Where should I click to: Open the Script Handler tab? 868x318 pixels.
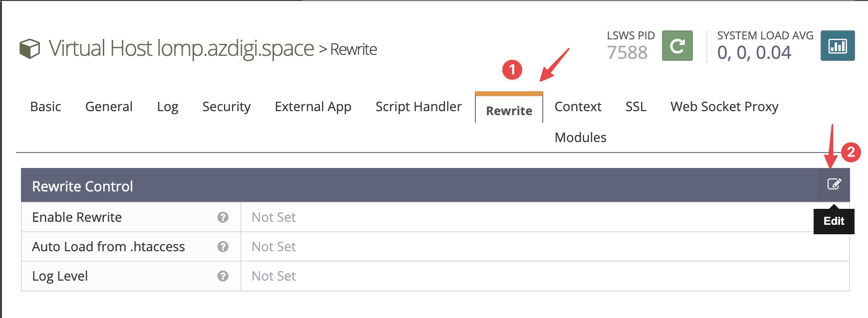pos(419,107)
